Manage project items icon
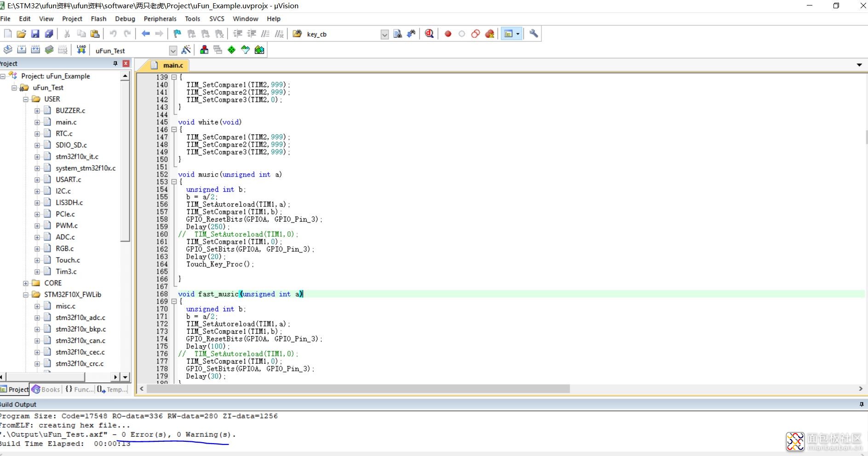 click(204, 50)
